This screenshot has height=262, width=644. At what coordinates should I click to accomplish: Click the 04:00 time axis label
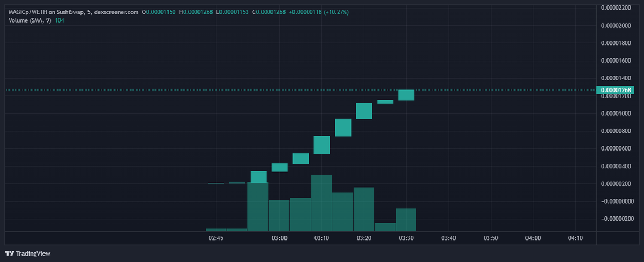(x=533, y=238)
